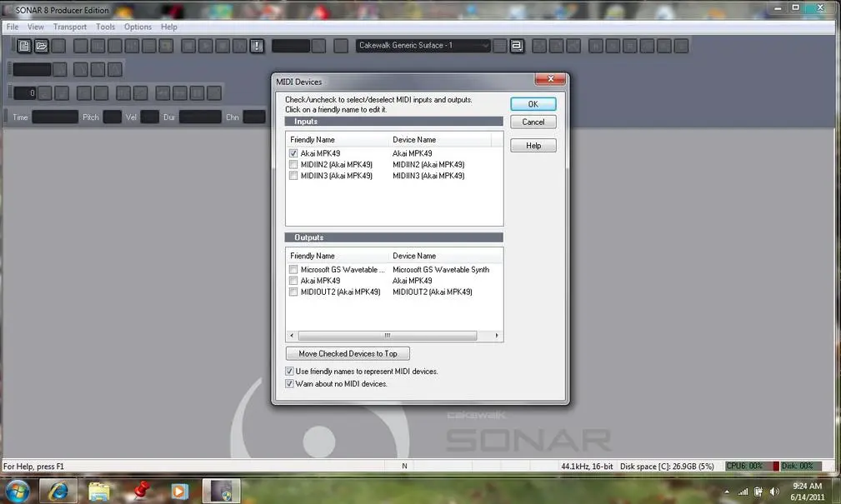Screen dimensions: 841x504
Task: Click the Dur field in event toolbar
Action: (x=200, y=117)
